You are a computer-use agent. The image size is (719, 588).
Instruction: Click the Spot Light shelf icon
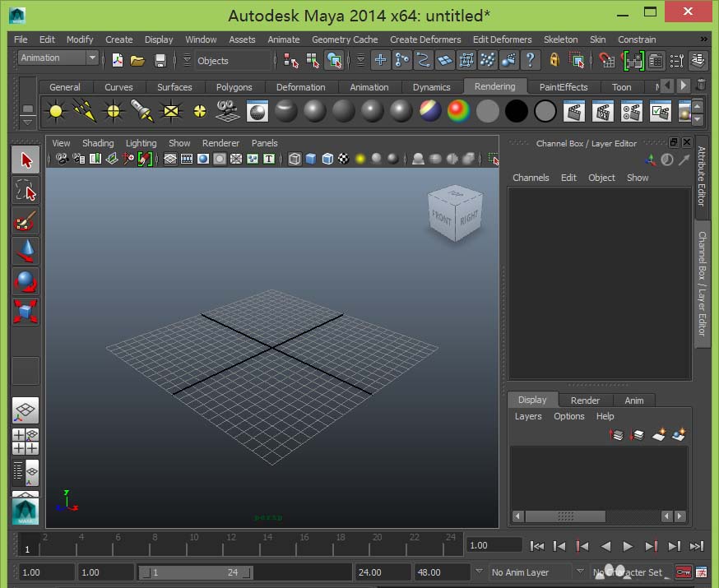point(141,110)
